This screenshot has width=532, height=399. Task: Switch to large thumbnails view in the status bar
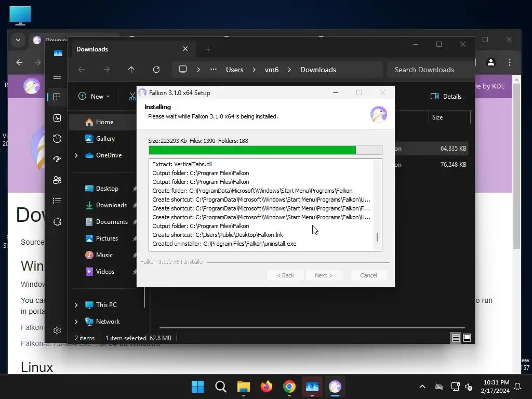coord(467,338)
